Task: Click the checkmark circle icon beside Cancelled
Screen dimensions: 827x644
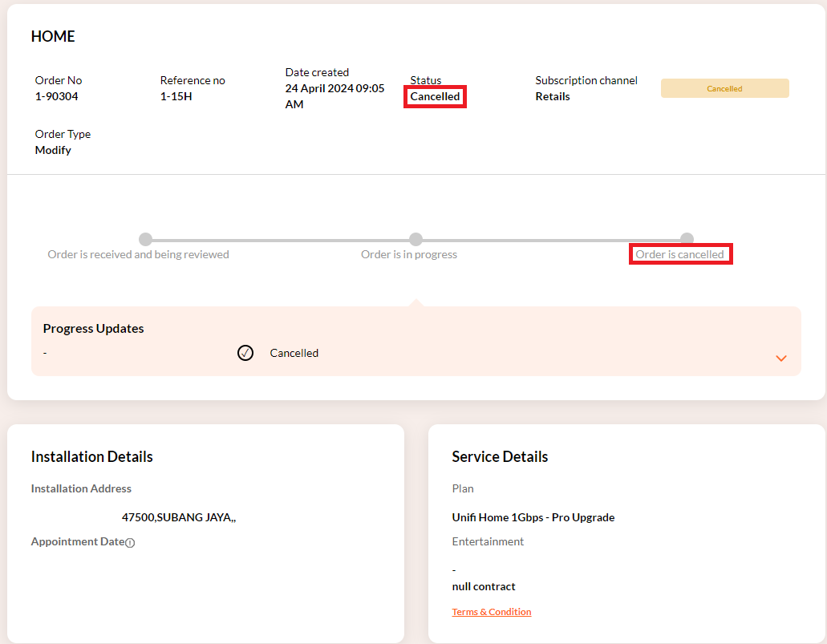Action: click(245, 353)
